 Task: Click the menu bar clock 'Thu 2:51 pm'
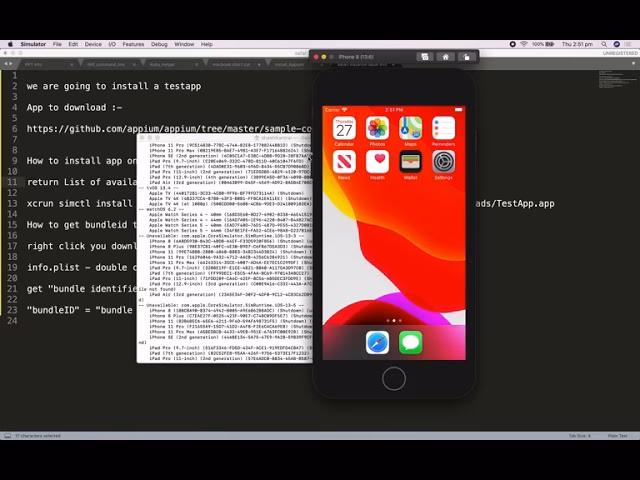point(577,44)
